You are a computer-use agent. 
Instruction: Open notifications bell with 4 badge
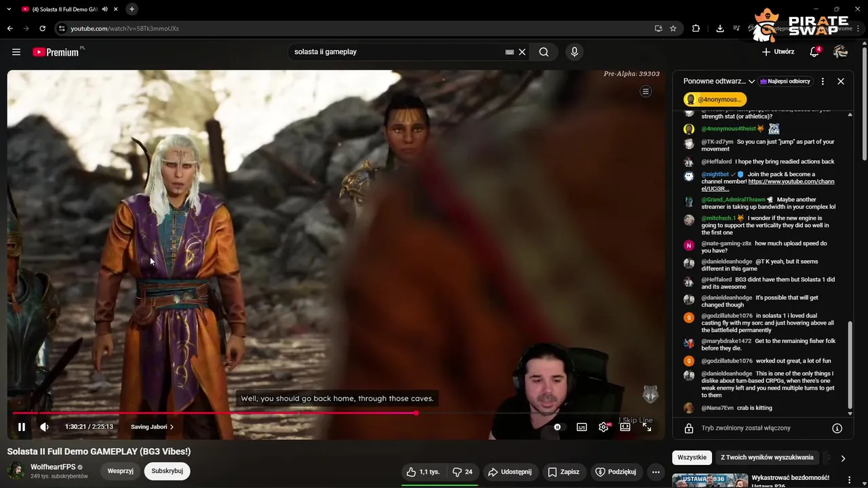pyautogui.click(x=814, y=52)
